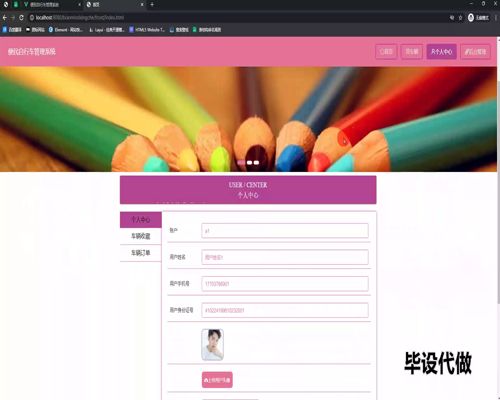Click the browser forward arrow
Screen dimensions: 500x400
click(x=13, y=17)
